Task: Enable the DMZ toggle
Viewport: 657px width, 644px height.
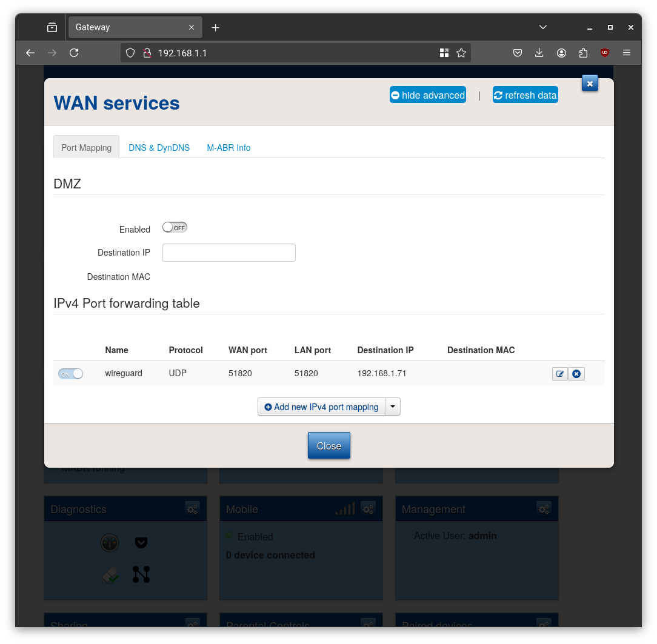Action: tap(175, 227)
